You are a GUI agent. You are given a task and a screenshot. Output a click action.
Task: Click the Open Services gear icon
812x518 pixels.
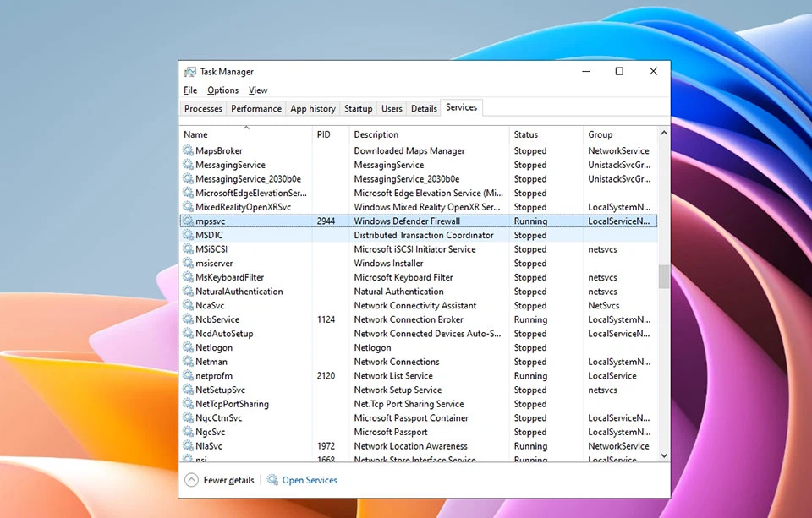click(272, 480)
